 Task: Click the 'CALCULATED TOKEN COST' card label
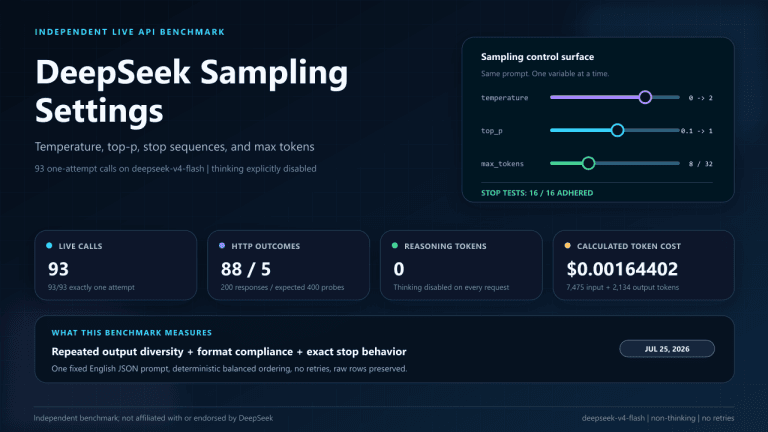(629, 246)
